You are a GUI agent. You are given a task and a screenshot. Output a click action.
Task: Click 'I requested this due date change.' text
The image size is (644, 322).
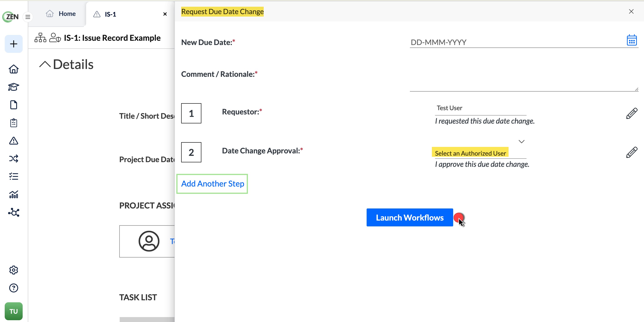tap(485, 121)
